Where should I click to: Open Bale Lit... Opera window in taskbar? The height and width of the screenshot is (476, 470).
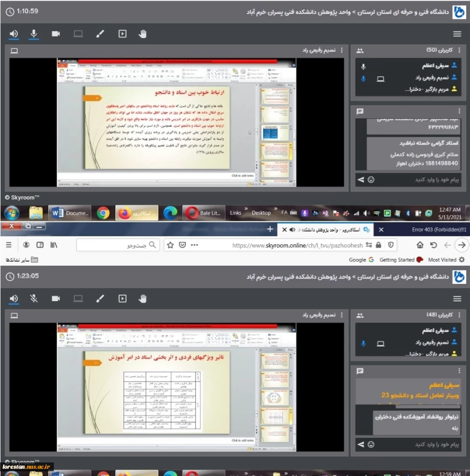click(204, 213)
